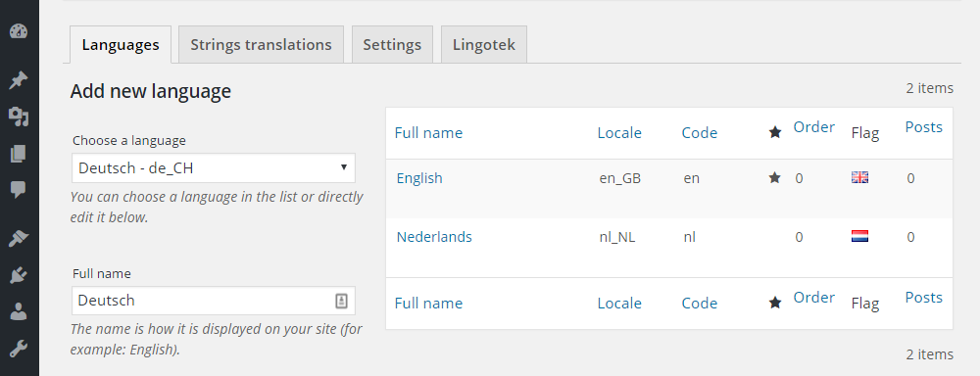This screenshot has width=980, height=376.
Task: Click the UK flag in English row
Action: 860,178
